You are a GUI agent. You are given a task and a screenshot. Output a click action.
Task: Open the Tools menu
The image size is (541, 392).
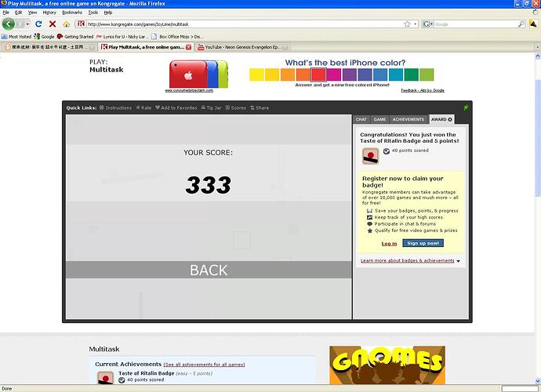[93, 13]
